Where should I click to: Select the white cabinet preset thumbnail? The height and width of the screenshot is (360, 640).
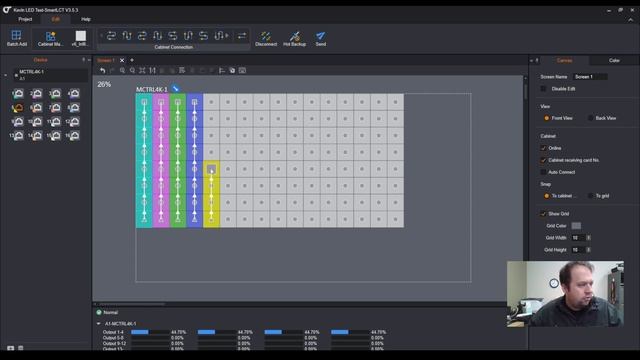coord(80,38)
